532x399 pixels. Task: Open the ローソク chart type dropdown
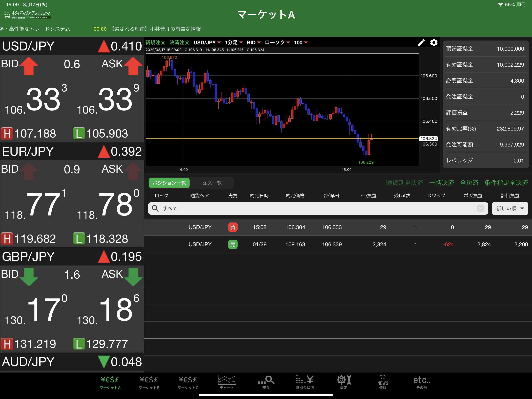[277, 43]
